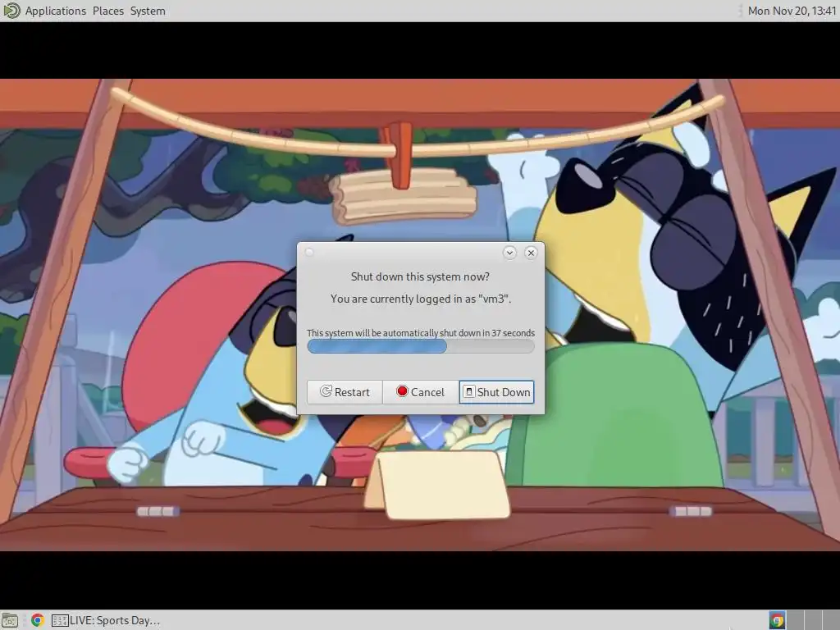This screenshot has height=630, width=840.
Task: Open the dialog's round window menu button
Action: (309, 253)
